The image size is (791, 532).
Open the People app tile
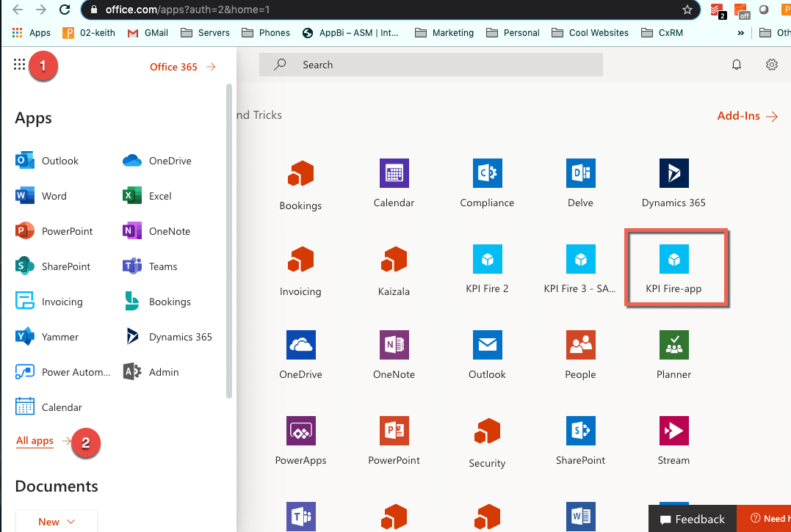click(581, 355)
